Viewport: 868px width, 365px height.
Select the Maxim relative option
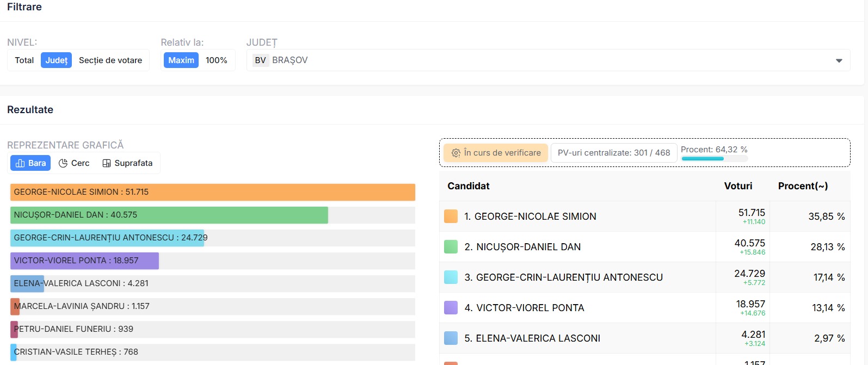(x=181, y=60)
